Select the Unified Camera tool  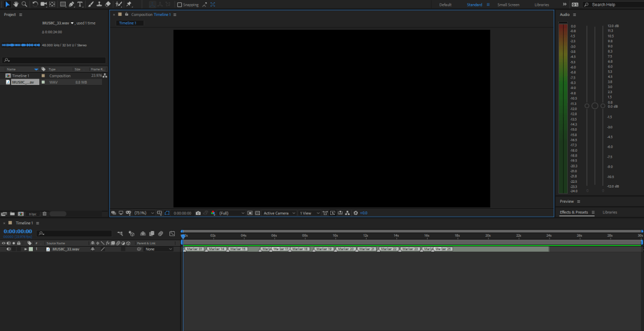43,4
